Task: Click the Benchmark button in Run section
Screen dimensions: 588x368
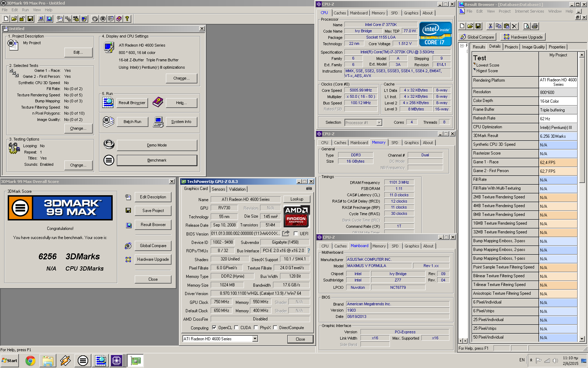Action: click(157, 160)
